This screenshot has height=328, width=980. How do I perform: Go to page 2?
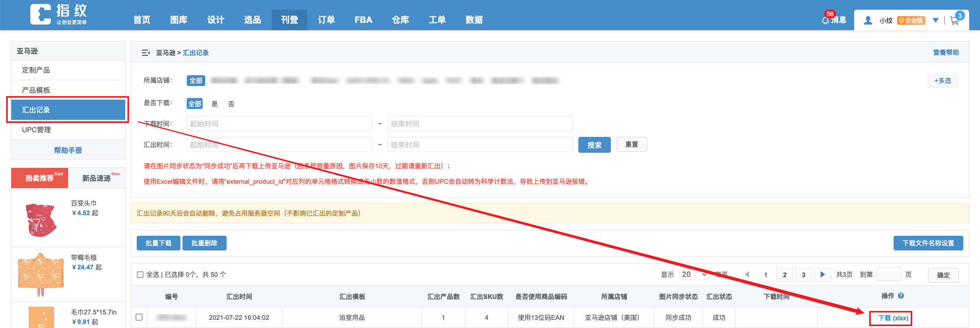[x=785, y=274]
